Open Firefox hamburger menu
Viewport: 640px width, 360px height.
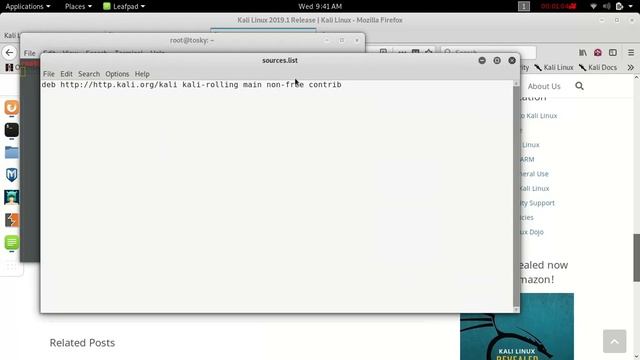631,53
